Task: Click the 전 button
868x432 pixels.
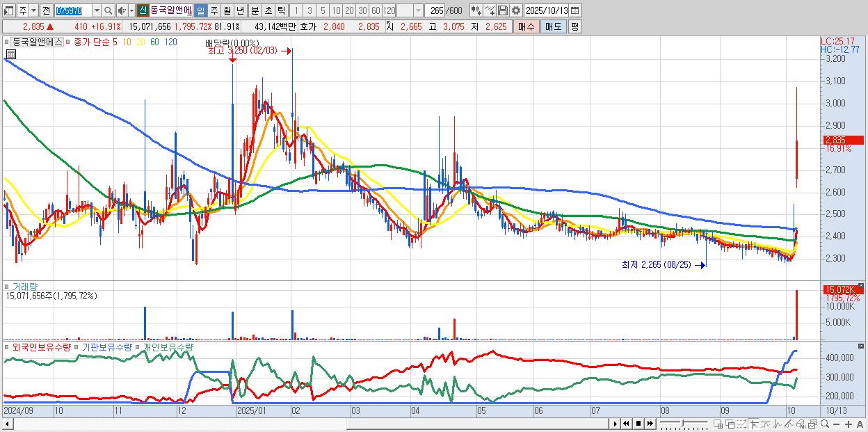Action: click(x=46, y=10)
